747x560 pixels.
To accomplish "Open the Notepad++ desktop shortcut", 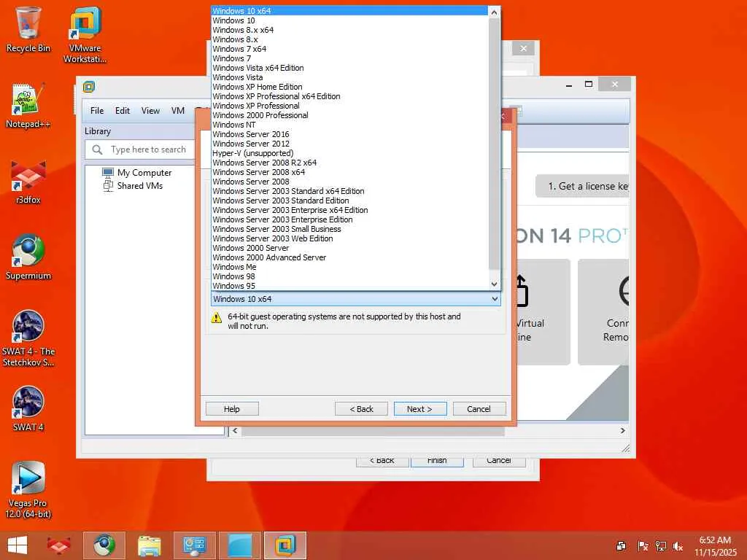I will 28,106.
